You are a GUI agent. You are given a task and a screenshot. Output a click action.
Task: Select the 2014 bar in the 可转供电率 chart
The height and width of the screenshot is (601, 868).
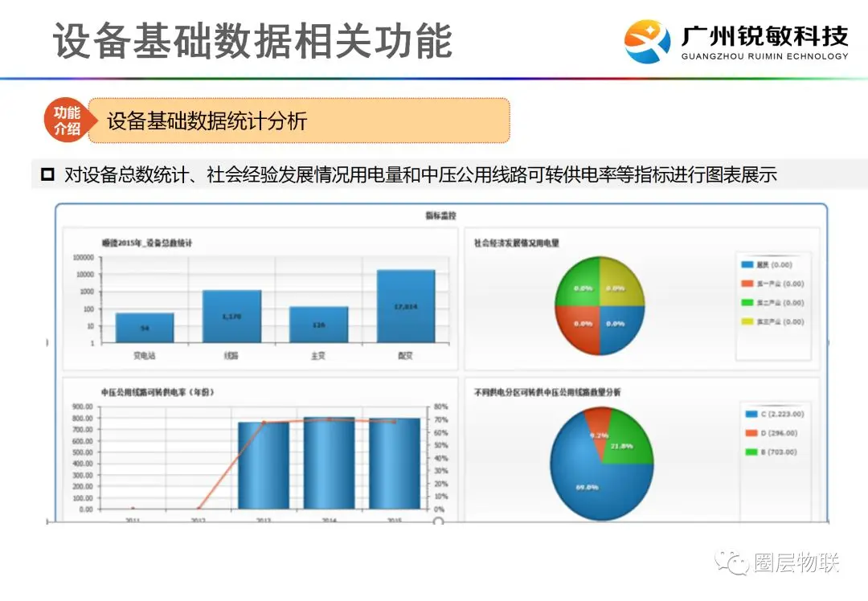[x=329, y=463]
